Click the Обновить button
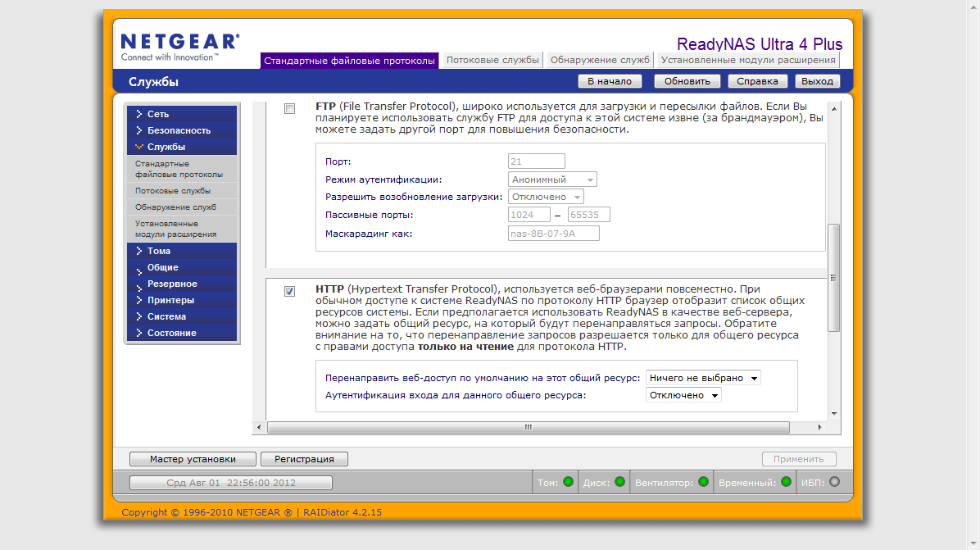 (687, 81)
